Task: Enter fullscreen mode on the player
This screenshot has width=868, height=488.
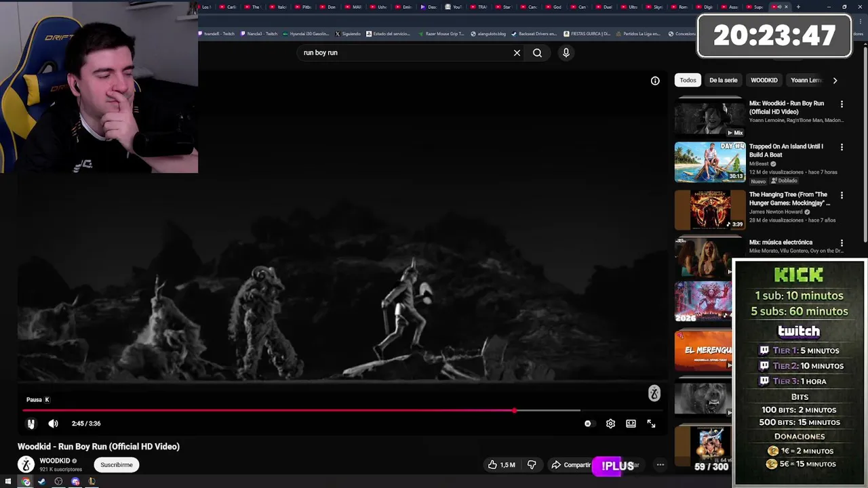Action: [x=651, y=424]
